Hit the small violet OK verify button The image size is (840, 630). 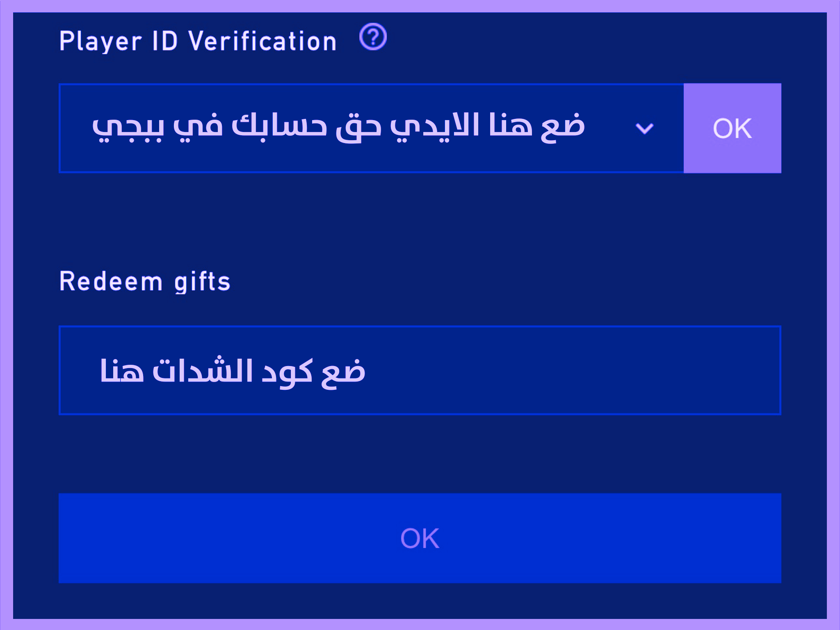[x=732, y=128]
